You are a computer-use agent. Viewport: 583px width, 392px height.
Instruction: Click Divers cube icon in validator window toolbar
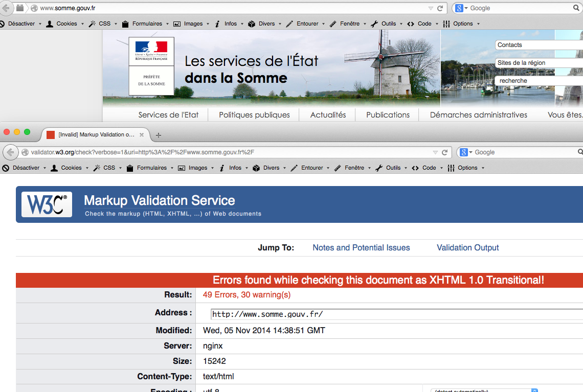point(256,168)
